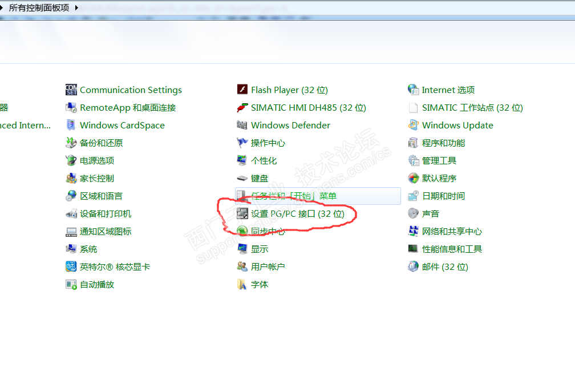Open the Communication Settings icon
575x392 pixels.
point(71,90)
